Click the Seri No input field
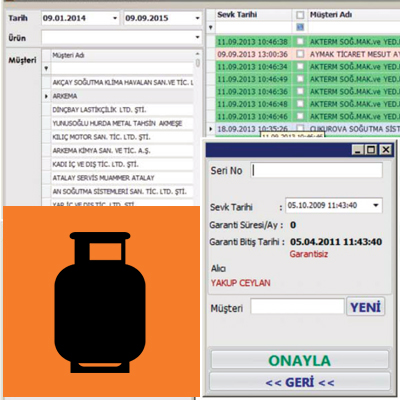 (x=316, y=170)
